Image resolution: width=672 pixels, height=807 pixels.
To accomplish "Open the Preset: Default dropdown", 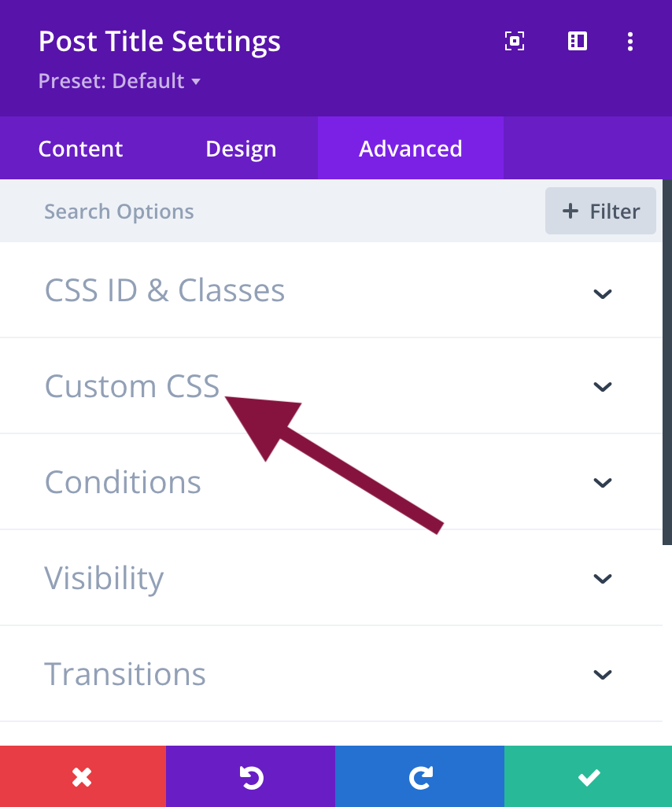I will (x=119, y=81).
